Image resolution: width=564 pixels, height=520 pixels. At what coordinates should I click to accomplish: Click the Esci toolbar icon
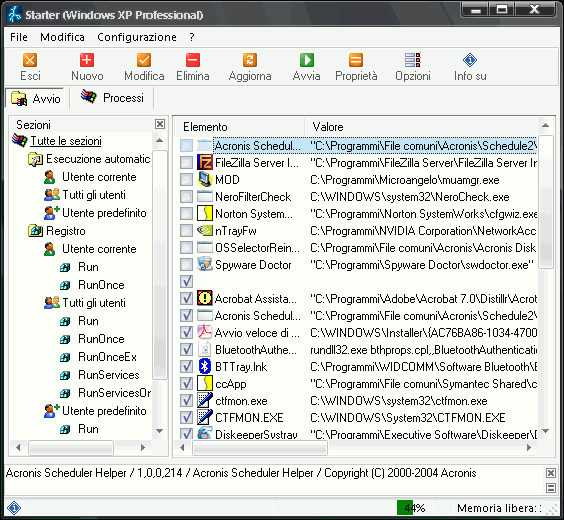pos(30,60)
